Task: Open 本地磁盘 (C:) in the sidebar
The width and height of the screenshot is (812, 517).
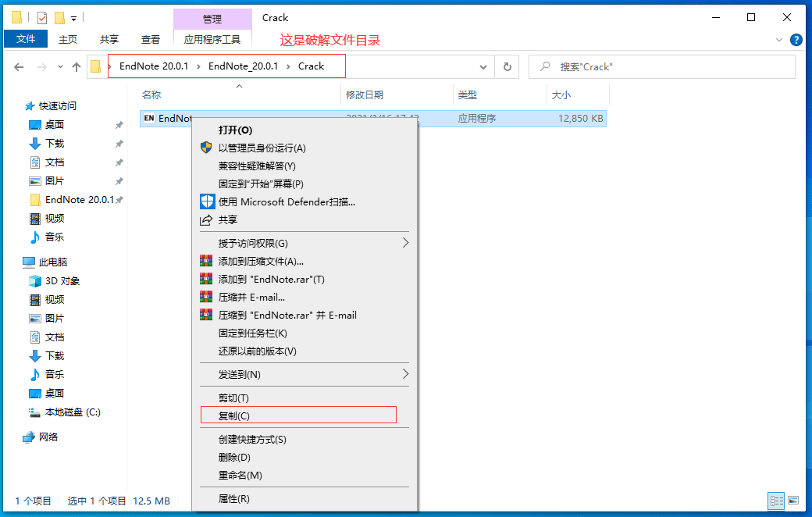Action: [x=73, y=412]
